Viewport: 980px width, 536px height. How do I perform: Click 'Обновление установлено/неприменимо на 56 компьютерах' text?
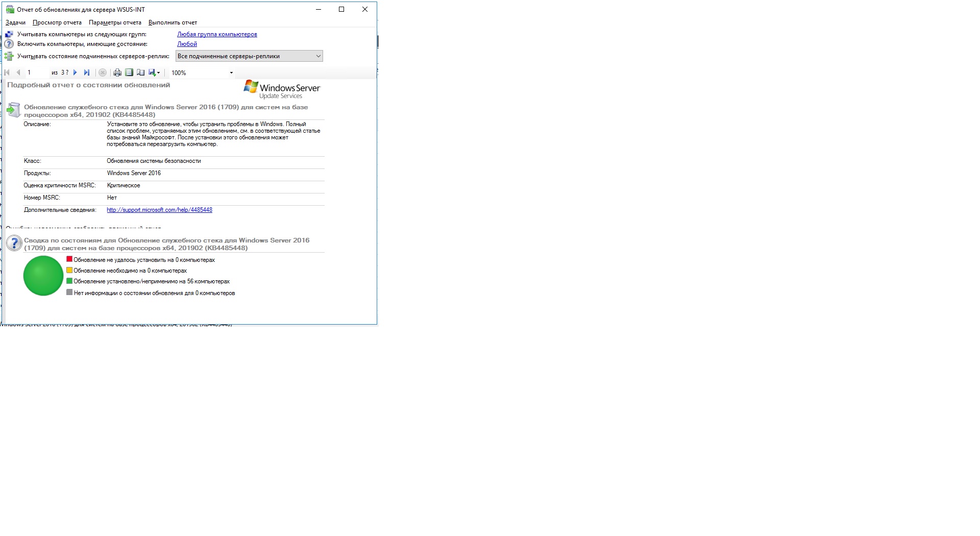[152, 281]
